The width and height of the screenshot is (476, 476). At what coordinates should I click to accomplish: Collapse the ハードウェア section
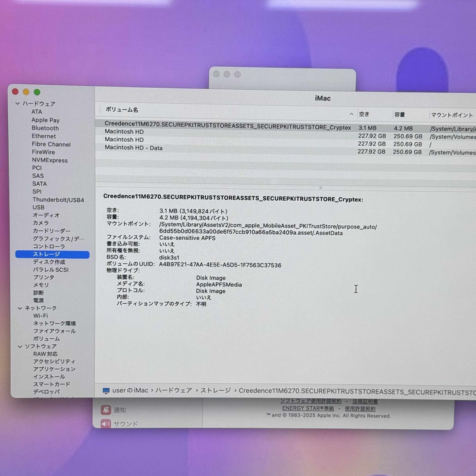click(x=17, y=104)
